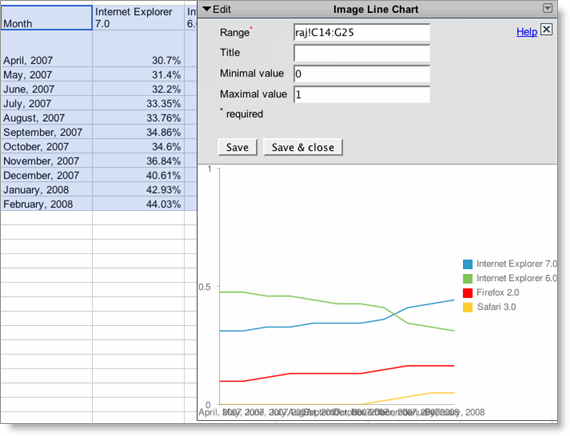Select the August, 2007 cell
Image resolution: width=570 pixels, height=436 pixels.
pyautogui.click(x=47, y=118)
